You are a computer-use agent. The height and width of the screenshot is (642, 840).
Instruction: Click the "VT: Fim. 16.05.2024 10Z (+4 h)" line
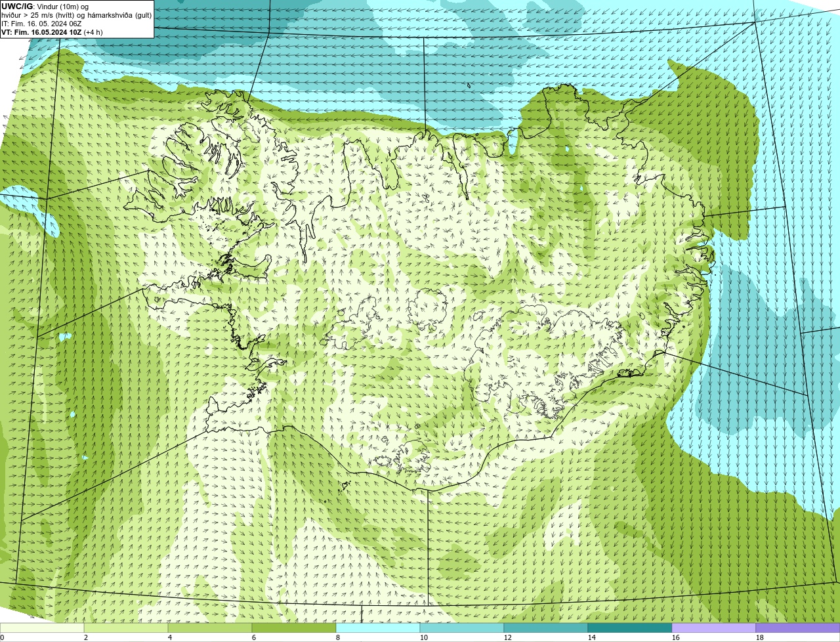[x=52, y=32]
